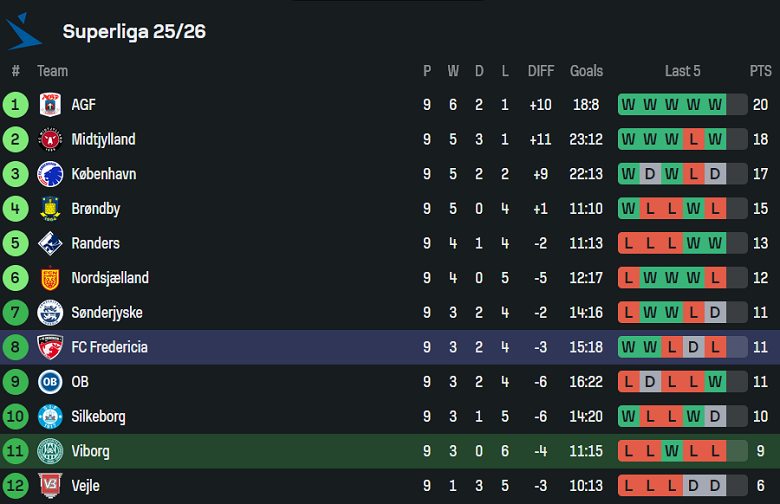Click the Midtjylland club crest
The height and width of the screenshot is (504, 780).
pos(50,140)
